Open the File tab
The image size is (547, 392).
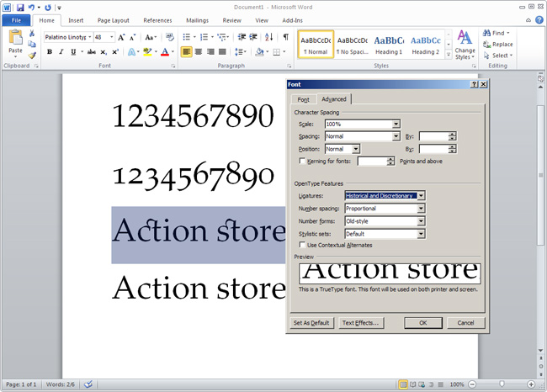point(16,20)
